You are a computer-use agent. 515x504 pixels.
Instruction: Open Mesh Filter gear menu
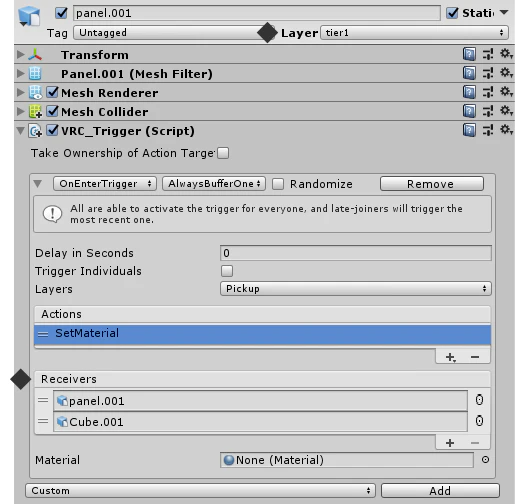click(506, 73)
